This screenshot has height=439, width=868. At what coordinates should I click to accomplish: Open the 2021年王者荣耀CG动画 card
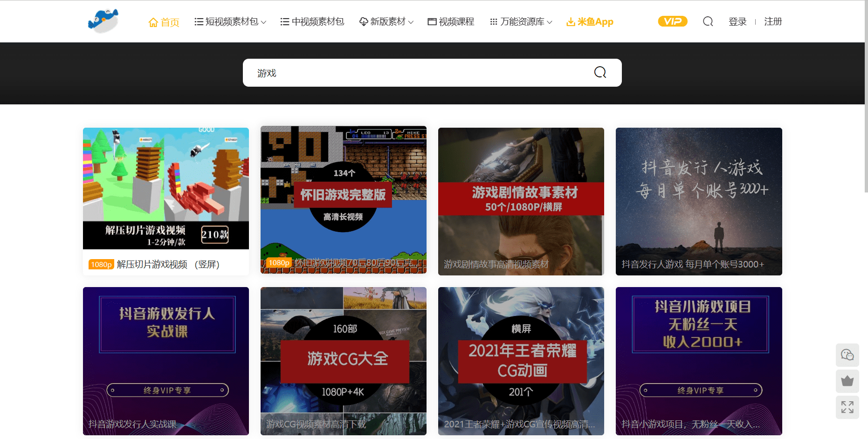(x=521, y=361)
